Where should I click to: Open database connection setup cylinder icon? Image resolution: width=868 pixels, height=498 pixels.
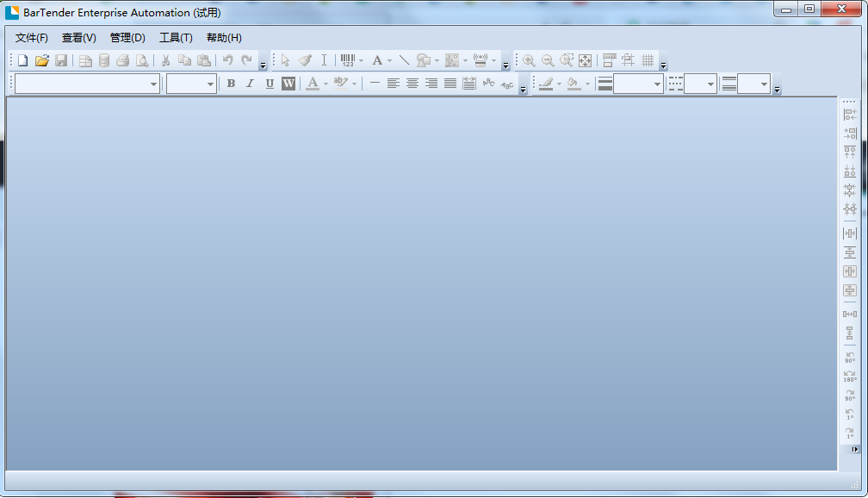(x=104, y=60)
